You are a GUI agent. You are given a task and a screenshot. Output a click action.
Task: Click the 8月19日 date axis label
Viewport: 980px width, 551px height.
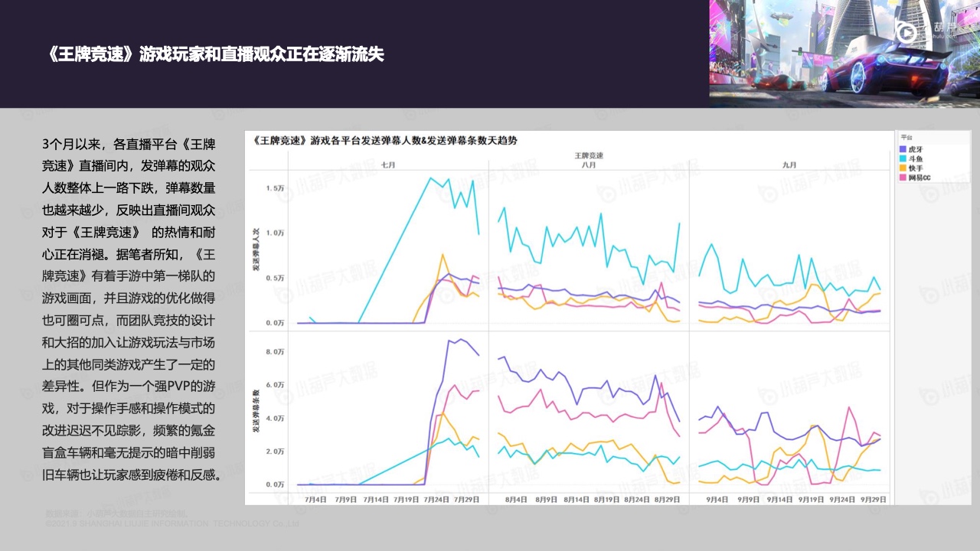(607, 499)
